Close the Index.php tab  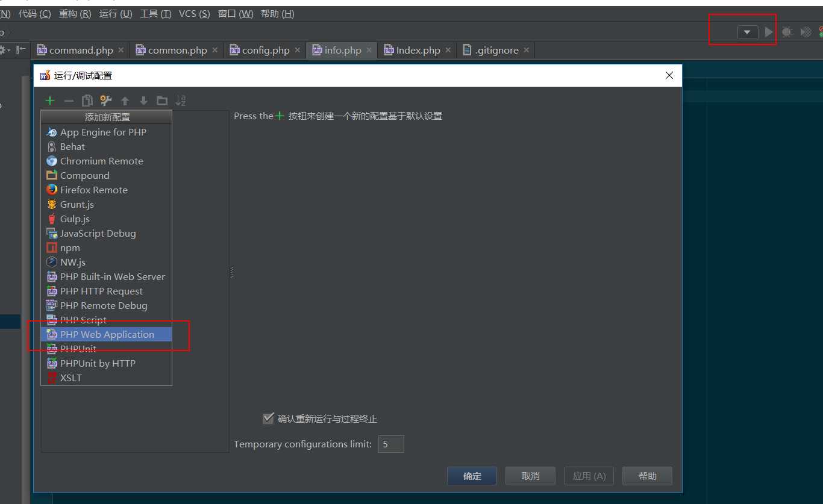click(x=448, y=50)
